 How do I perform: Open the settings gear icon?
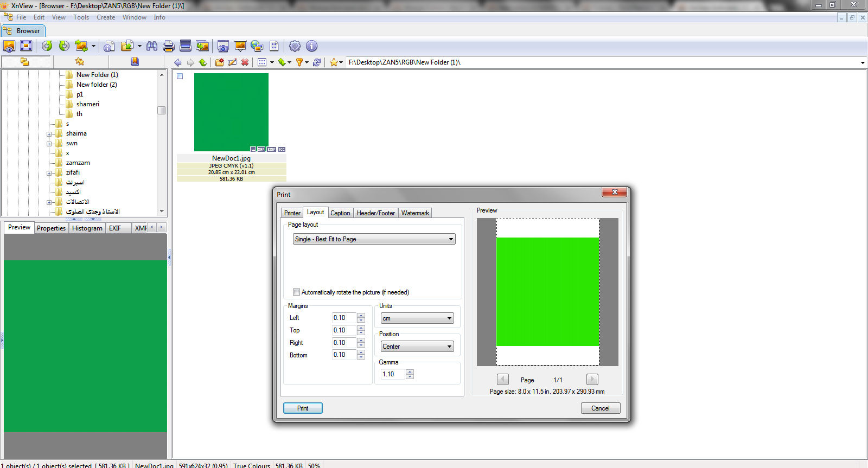pos(295,46)
